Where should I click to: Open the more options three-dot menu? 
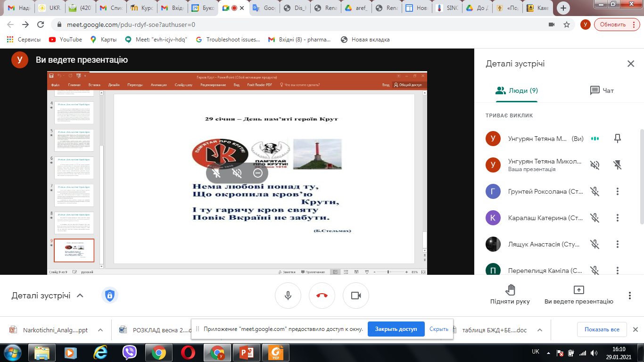pos(630,296)
